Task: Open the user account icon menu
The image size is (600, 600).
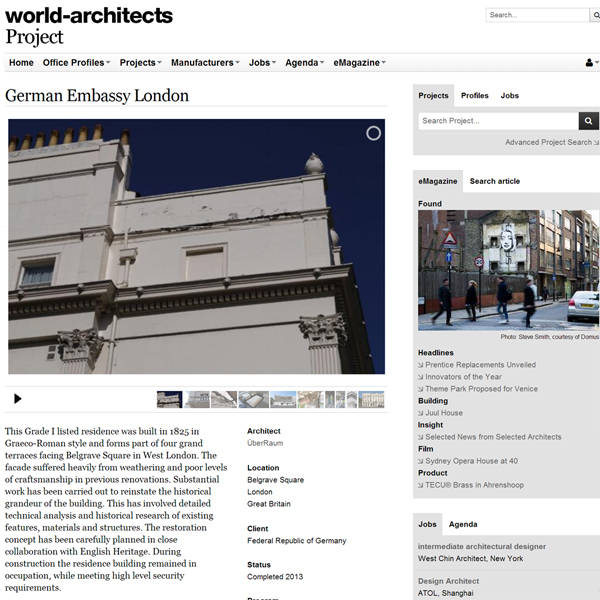Action: tap(591, 63)
